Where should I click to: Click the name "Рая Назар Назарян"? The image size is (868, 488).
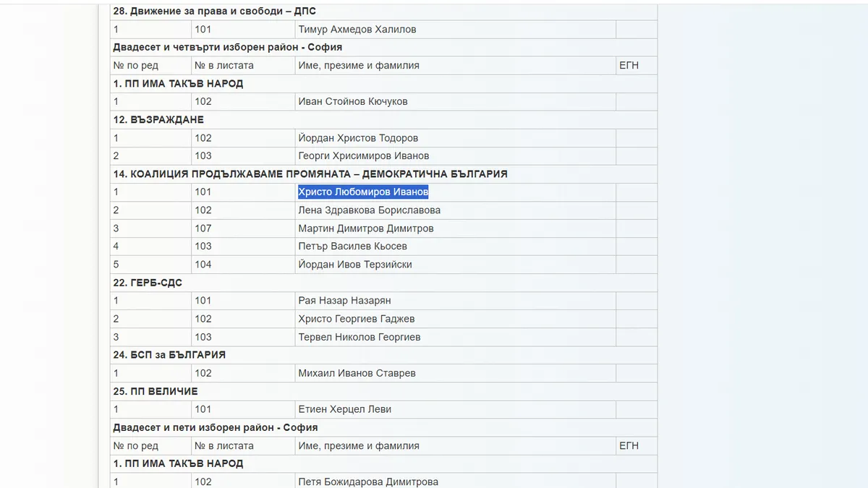click(x=345, y=301)
